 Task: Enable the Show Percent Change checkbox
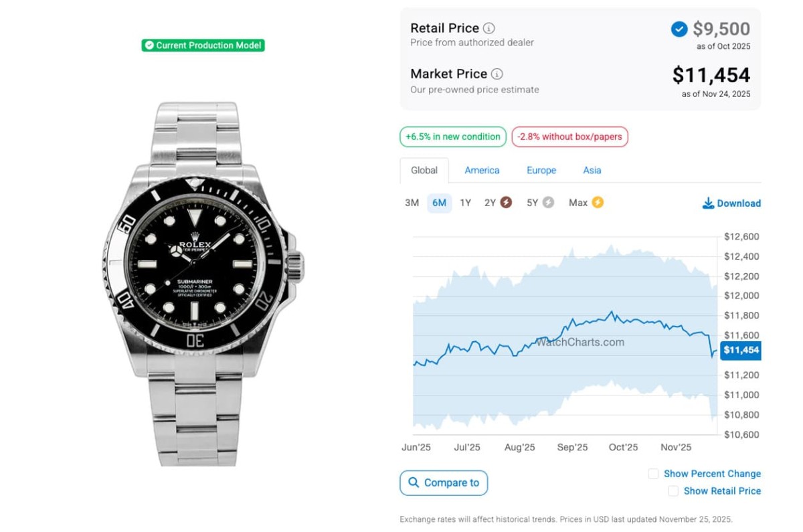point(653,474)
